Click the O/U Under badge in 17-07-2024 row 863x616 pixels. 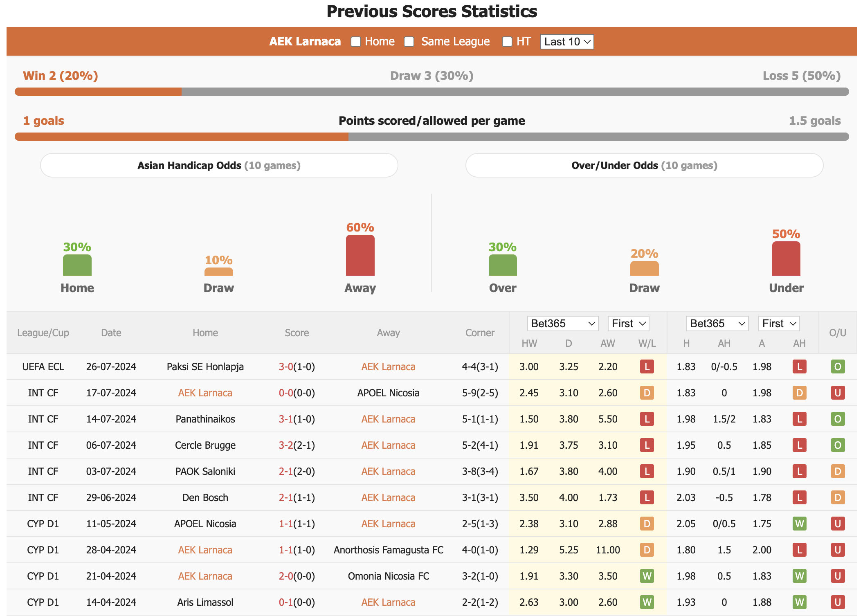(x=838, y=393)
